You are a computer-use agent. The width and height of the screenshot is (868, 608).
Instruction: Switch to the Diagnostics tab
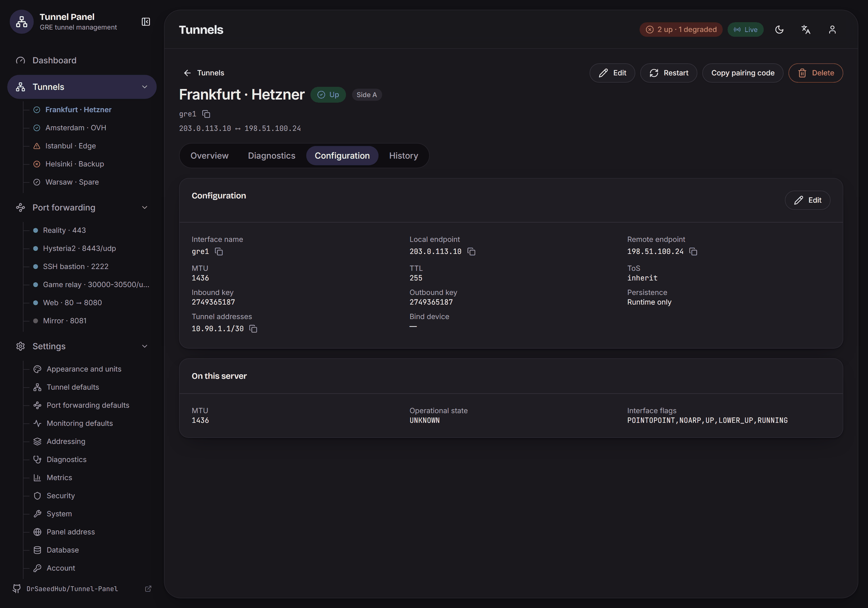[271, 156]
